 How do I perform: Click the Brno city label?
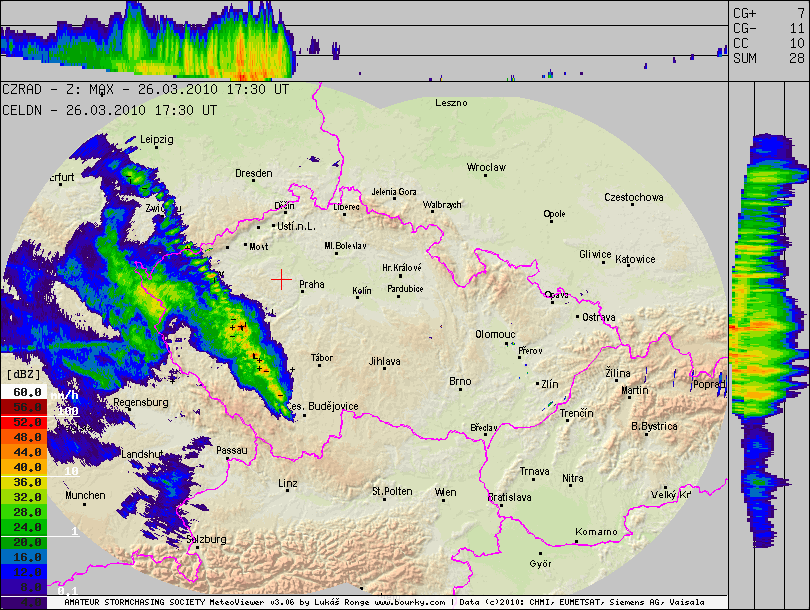(460, 381)
